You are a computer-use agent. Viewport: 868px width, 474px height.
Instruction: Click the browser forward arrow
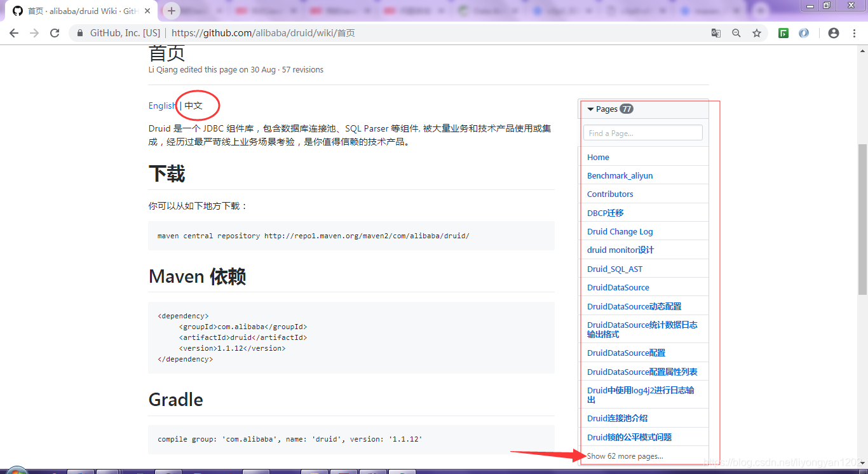[x=34, y=33]
